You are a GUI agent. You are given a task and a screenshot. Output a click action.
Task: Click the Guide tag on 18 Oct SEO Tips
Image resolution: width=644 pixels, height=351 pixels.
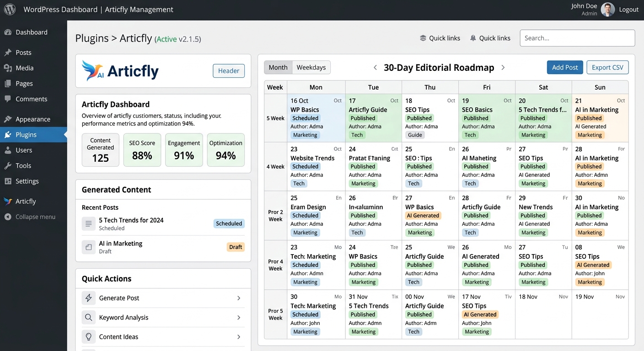415,135
